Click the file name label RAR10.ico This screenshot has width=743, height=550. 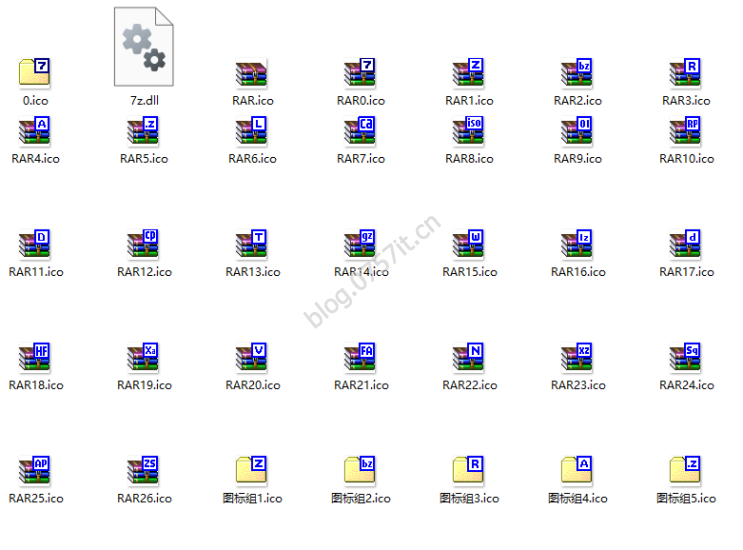pos(687,159)
